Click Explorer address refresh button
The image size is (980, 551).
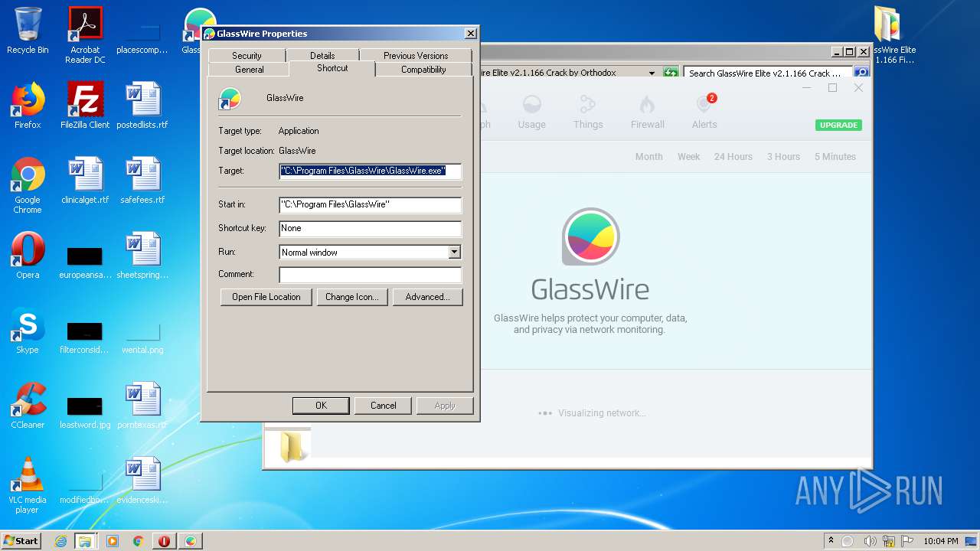(x=671, y=73)
